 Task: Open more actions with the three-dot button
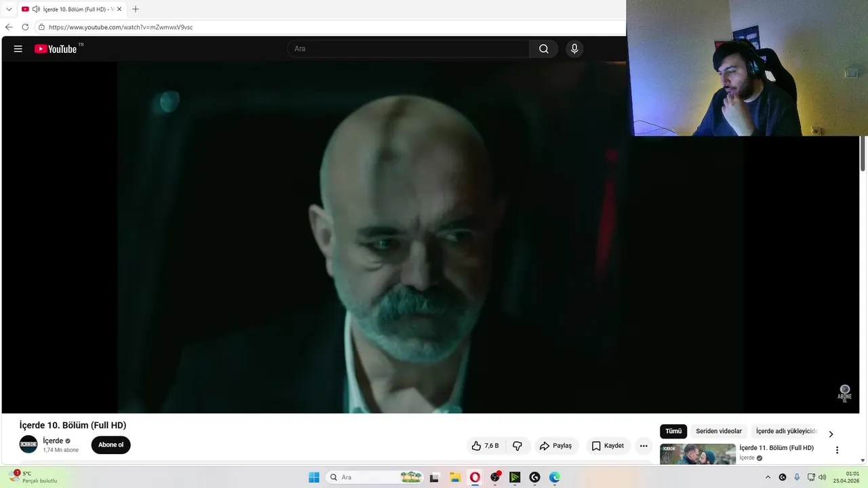coord(644,445)
